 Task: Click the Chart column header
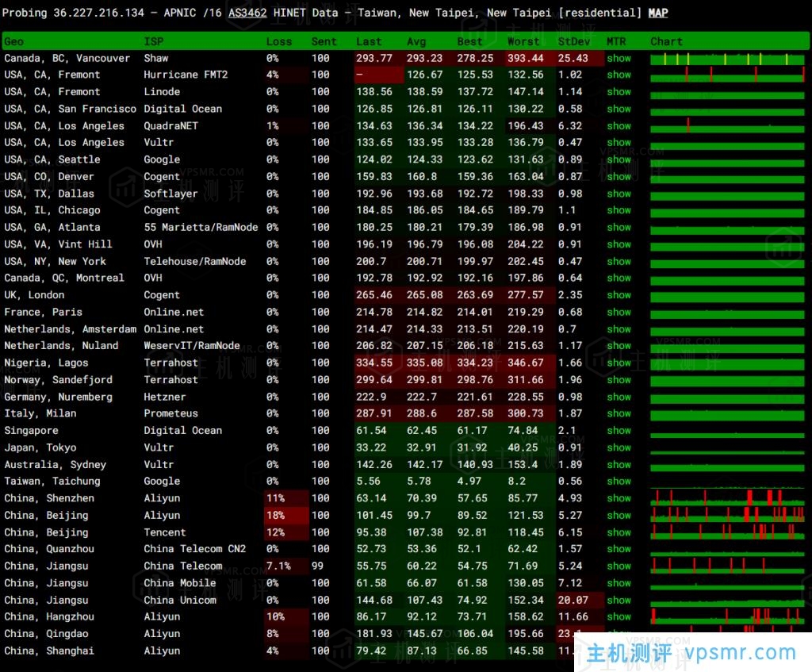point(666,41)
